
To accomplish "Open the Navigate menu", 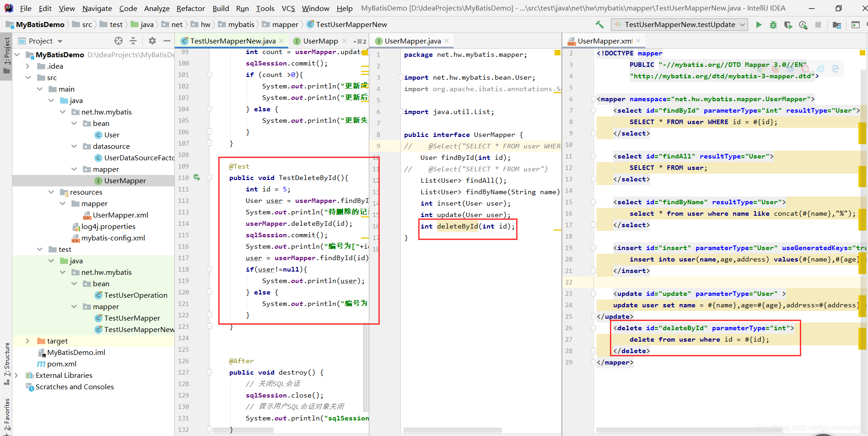I will point(97,8).
